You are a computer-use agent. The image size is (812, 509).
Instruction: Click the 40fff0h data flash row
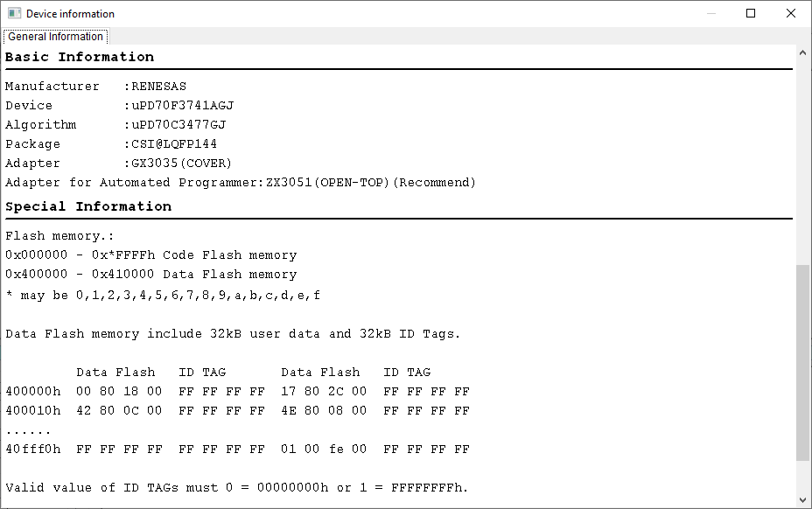pyautogui.click(x=238, y=449)
